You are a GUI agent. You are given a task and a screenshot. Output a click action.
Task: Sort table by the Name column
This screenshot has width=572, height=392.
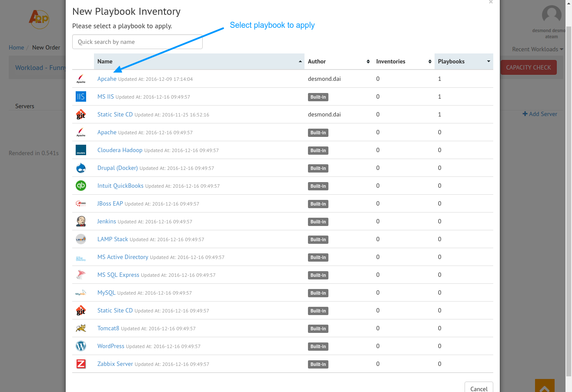[199, 61]
